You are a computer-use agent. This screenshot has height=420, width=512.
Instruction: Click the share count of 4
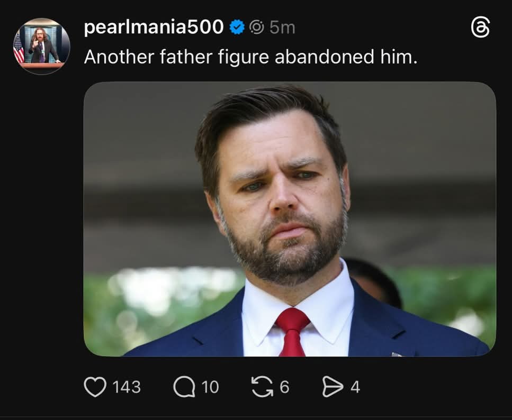[x=355, y=387]
